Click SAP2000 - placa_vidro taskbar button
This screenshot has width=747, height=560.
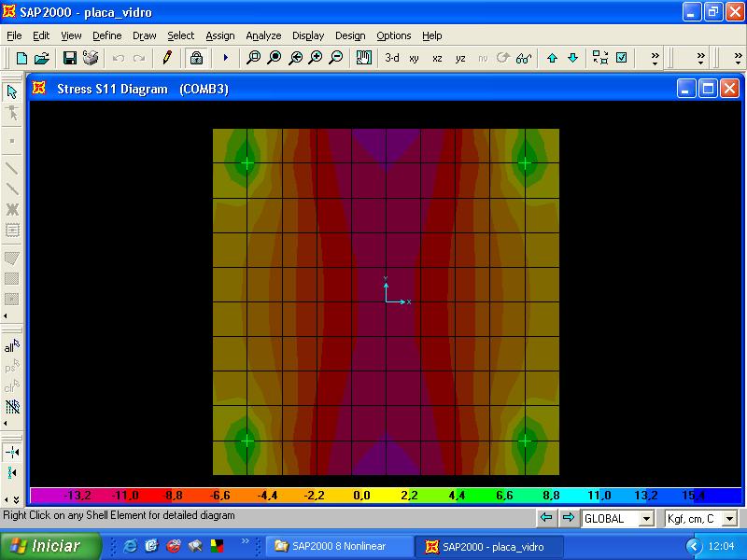coord(491,547)
